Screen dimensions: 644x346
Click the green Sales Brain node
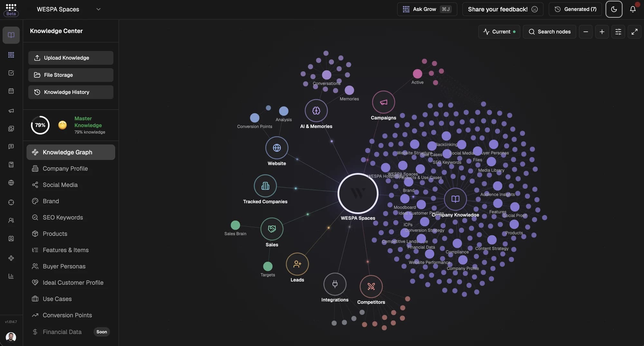tap(235, 225)
